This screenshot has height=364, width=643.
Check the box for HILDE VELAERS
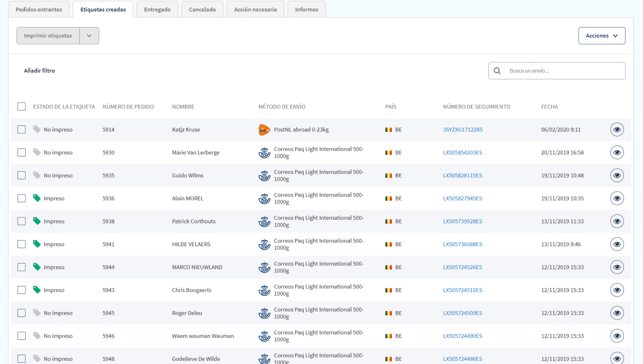point(22,244)
